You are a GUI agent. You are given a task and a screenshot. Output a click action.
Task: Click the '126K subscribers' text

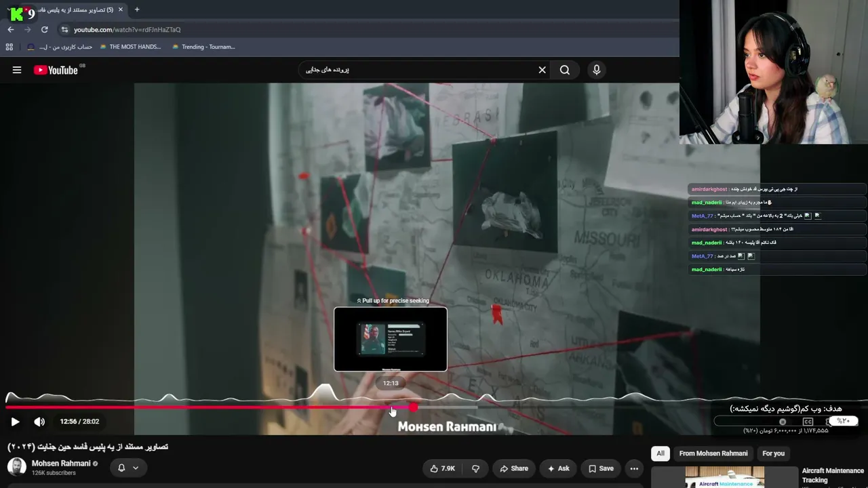(x=54, y=473)
